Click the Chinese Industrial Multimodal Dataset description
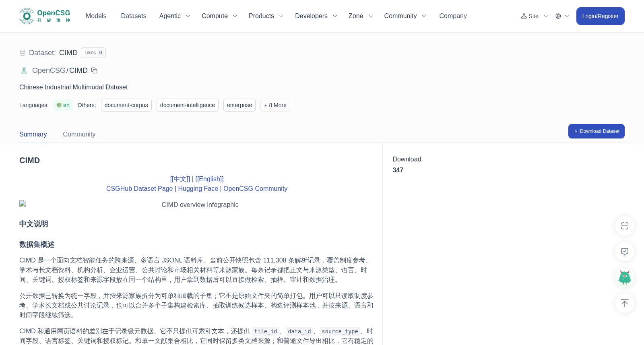Image resolution: width=644 pixels, height=345 pixels. (73, 87)
